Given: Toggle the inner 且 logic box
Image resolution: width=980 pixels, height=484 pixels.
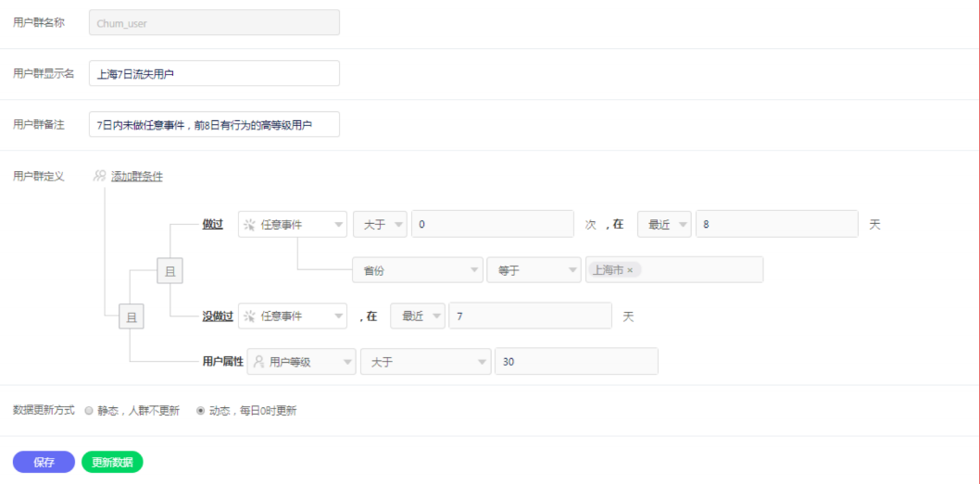Looking at the screenshot, I should point(170,270).
